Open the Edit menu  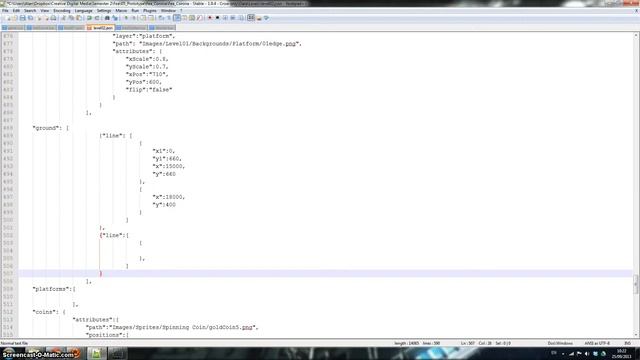click(16, 11)
